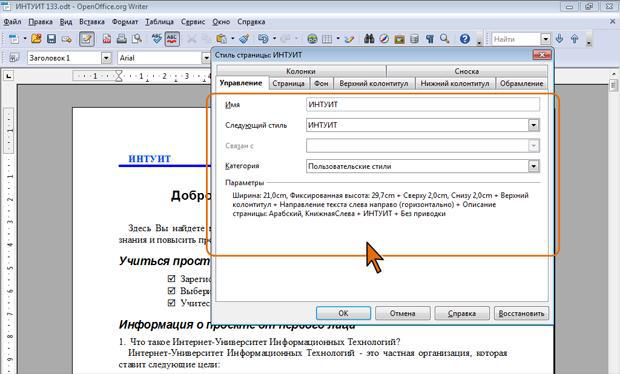Click the Восстановить button
Screen dimensions: 620x374
(521, 313)
